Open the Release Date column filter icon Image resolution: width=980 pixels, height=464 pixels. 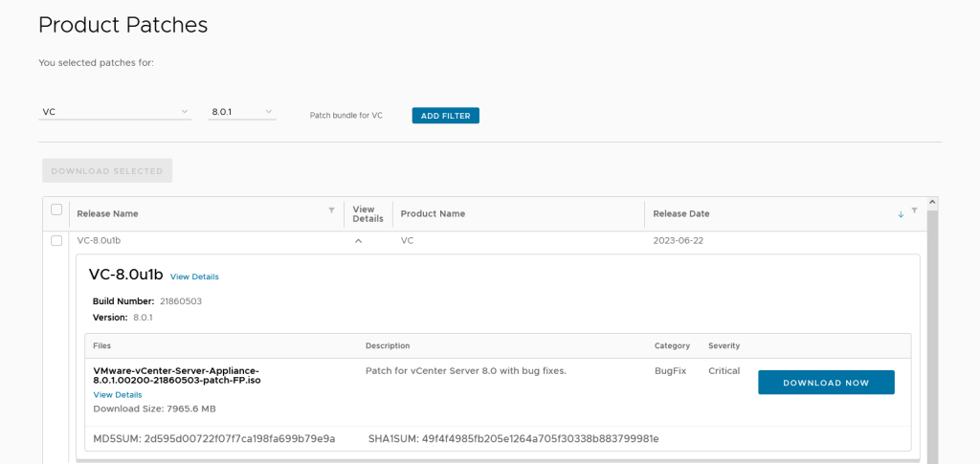pos(914,210)
